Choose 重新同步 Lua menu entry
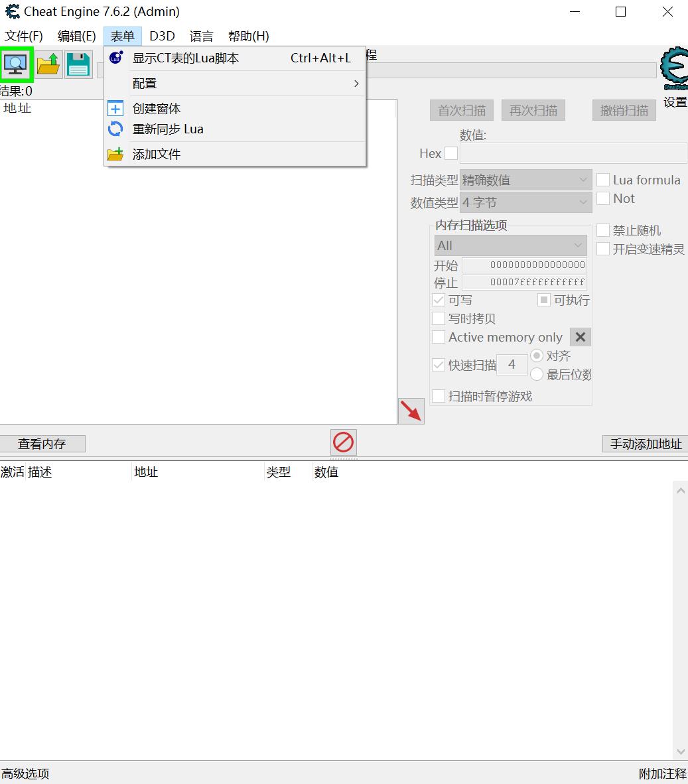This screenshot has height=784, width=688. 235,129
